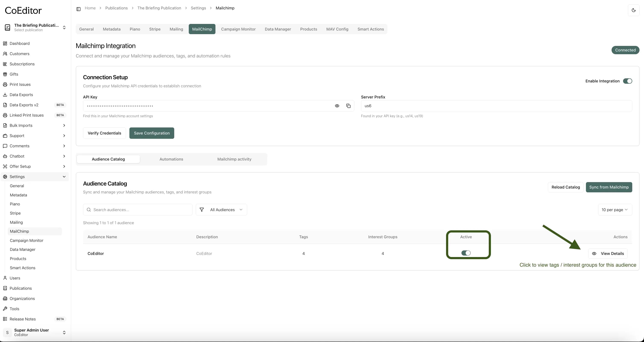
Task: Click the Offer Setup icon
Action: (x=5, y=167)
